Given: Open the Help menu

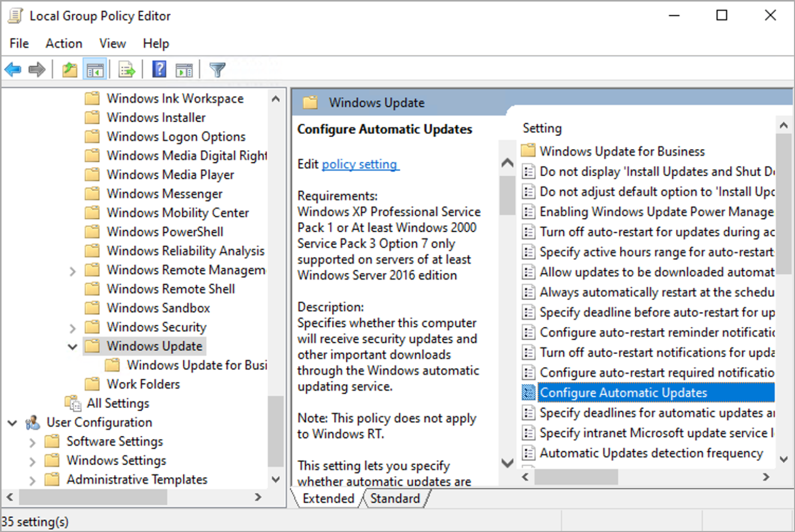Looking at the screenshot, I should tap(156, 44).
